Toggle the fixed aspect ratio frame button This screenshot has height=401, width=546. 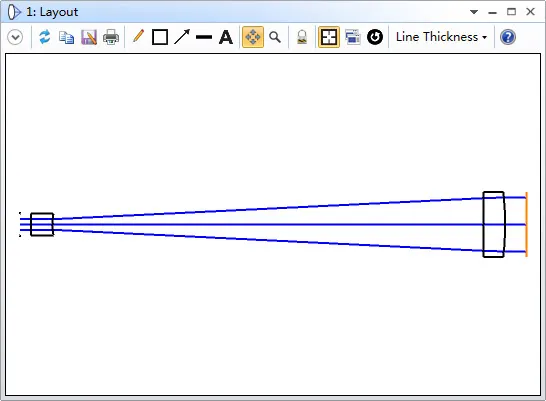[x=329, y=37]
